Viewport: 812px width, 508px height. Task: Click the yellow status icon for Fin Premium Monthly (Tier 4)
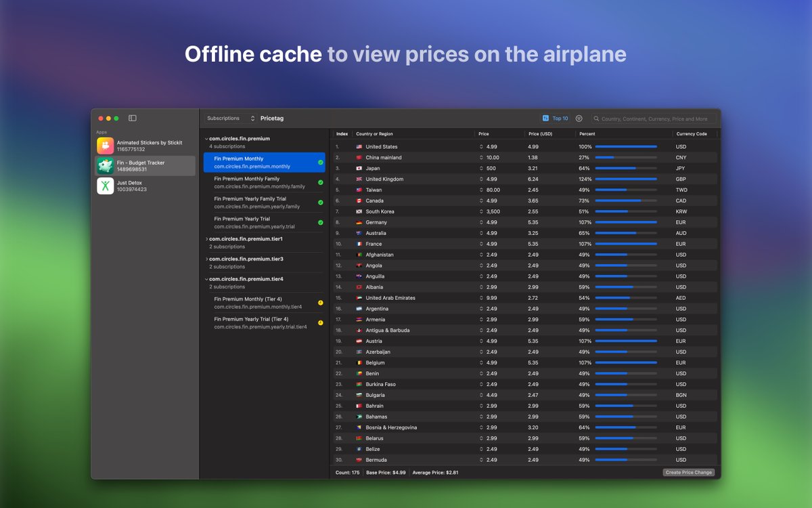(x=321, y=303)
